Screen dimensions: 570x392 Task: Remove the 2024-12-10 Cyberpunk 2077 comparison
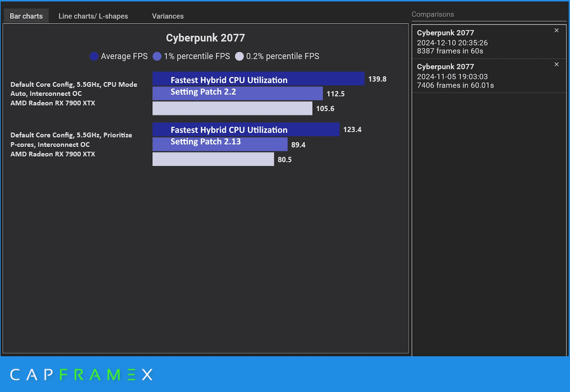(556, 31)
